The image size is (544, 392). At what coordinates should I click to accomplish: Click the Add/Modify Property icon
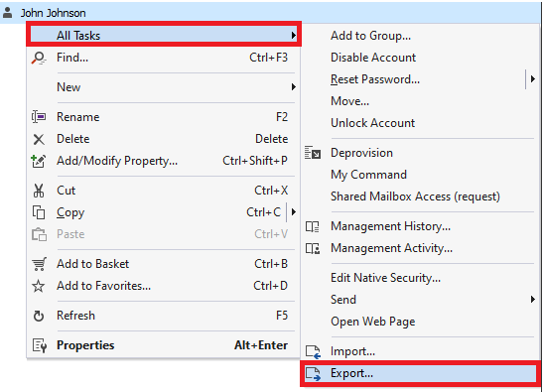[39, 161]
